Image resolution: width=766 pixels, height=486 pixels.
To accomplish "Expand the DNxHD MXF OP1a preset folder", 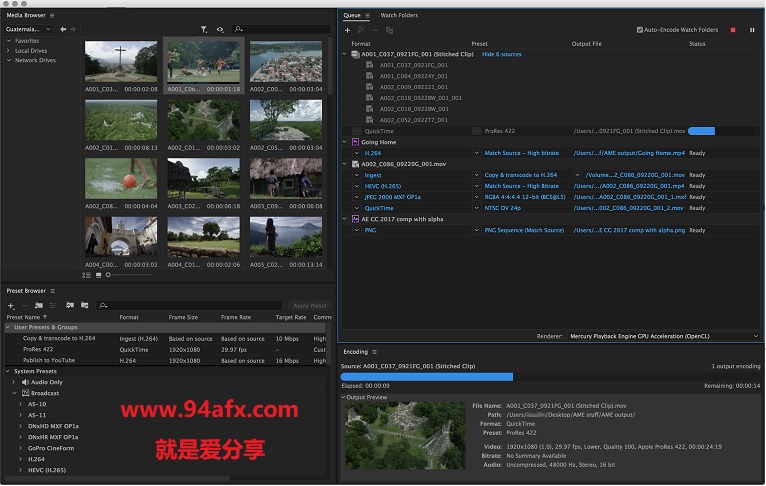I will tap(20, 426).
